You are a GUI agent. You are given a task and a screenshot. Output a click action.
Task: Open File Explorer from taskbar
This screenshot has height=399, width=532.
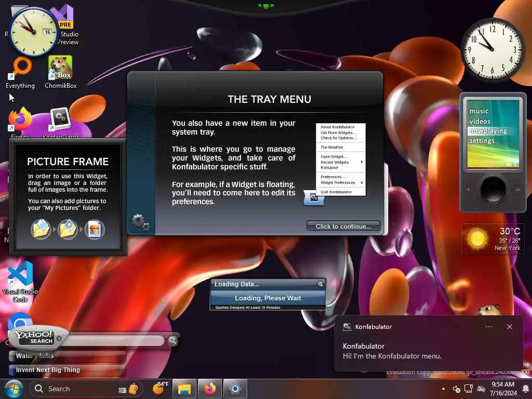coord(184,389)
